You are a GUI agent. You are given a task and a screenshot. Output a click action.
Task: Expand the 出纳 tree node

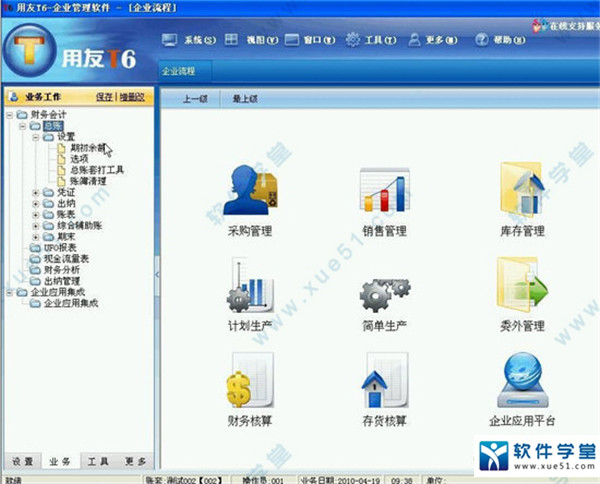[36, 204]
